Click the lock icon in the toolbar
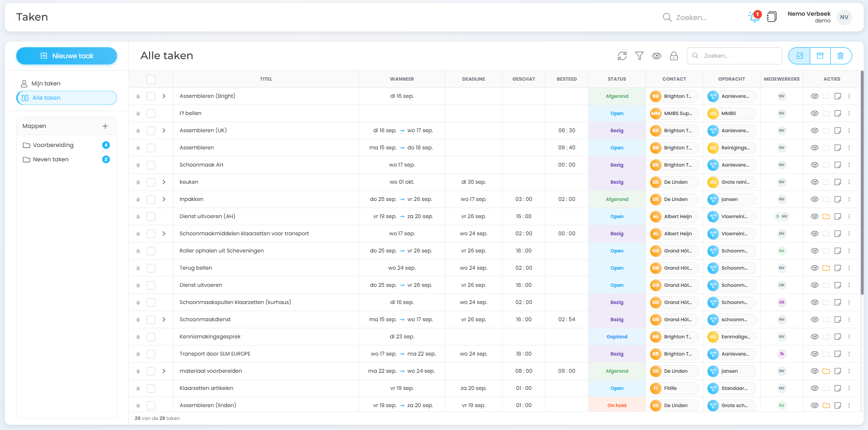The width and height of the screenshot is (868, 430). tap(674, 56)
